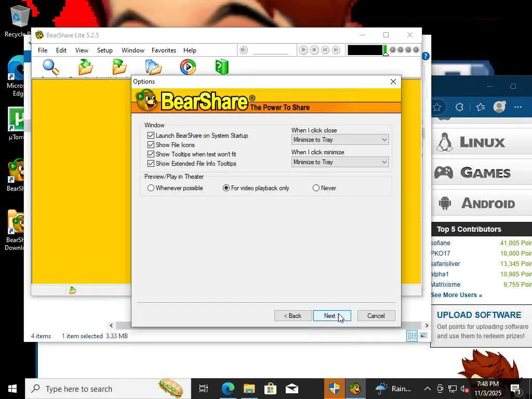Select the Whenever possible radio button
532x399 pixels.
(151, 188)
